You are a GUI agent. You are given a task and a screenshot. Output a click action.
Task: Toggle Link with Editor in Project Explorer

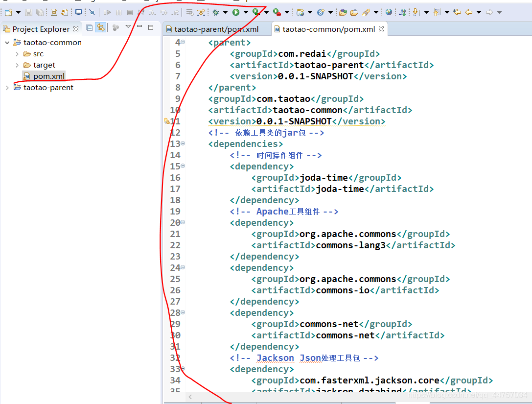tap(101, 27)
